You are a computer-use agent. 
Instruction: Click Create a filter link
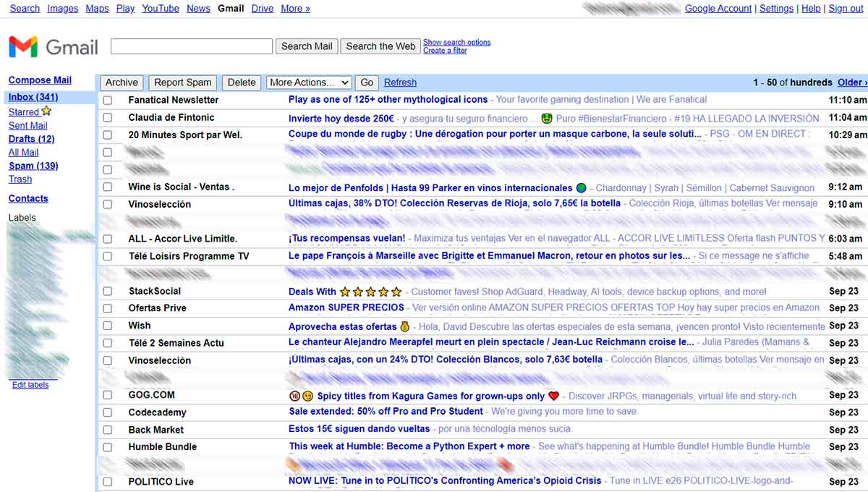[x=445, y=51]
